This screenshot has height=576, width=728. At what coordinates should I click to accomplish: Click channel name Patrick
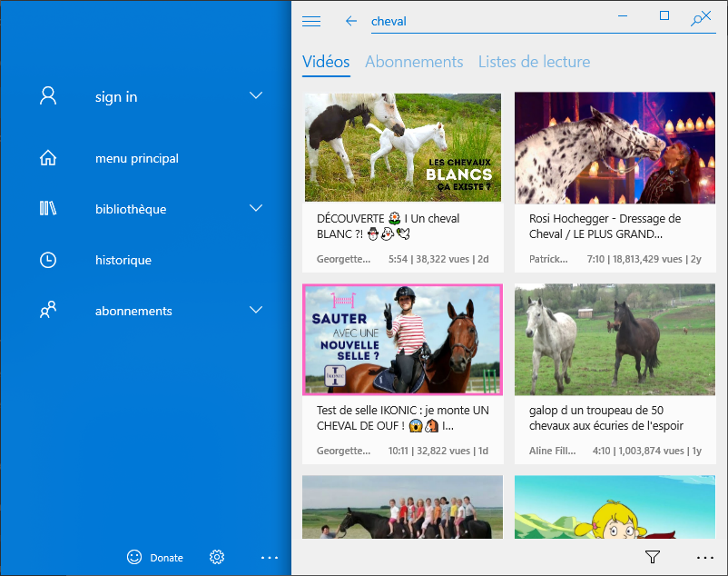click(548, 259)
